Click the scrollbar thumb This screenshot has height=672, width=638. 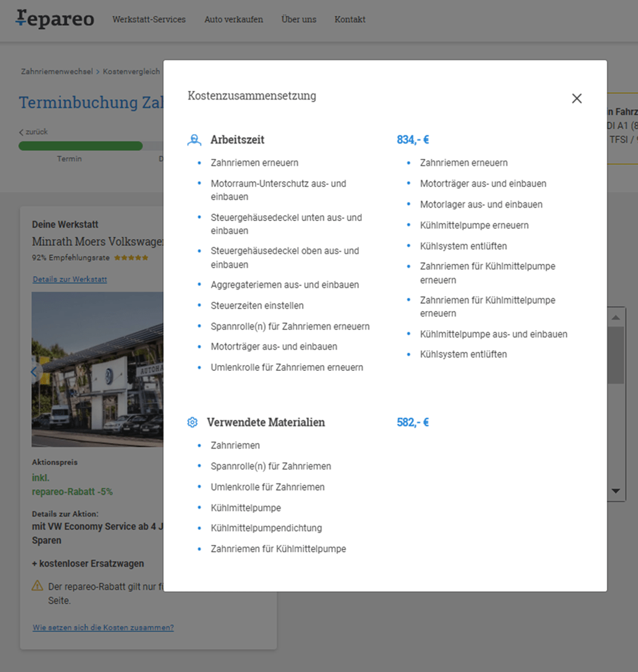pyautogui.click(x=616, y=355)
